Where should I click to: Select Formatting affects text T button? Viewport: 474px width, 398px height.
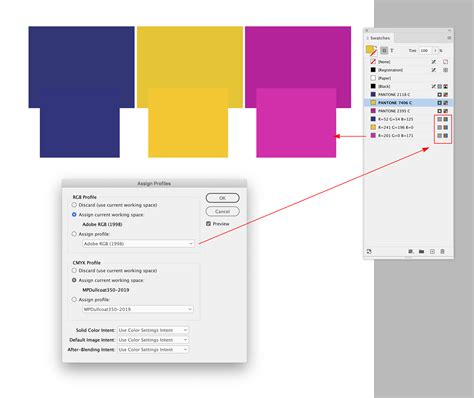point(392,50)
